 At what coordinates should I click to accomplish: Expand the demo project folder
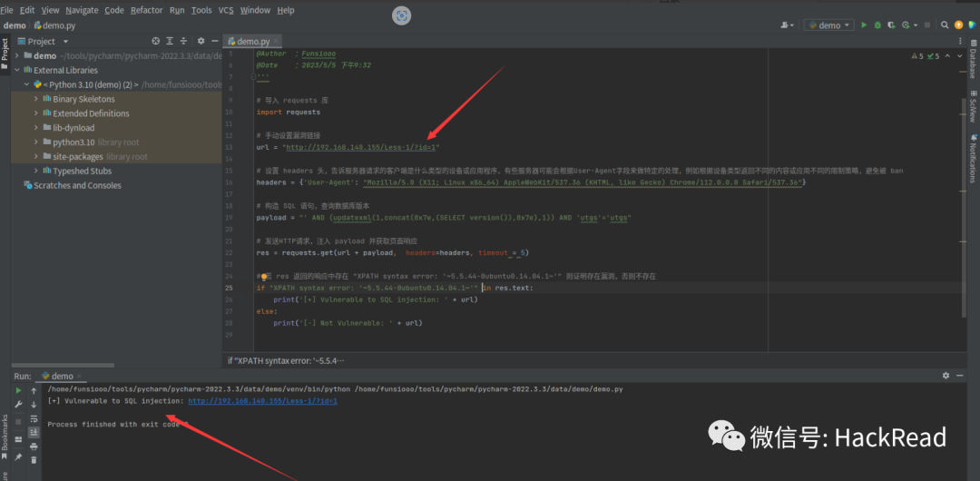pos(17,55)
